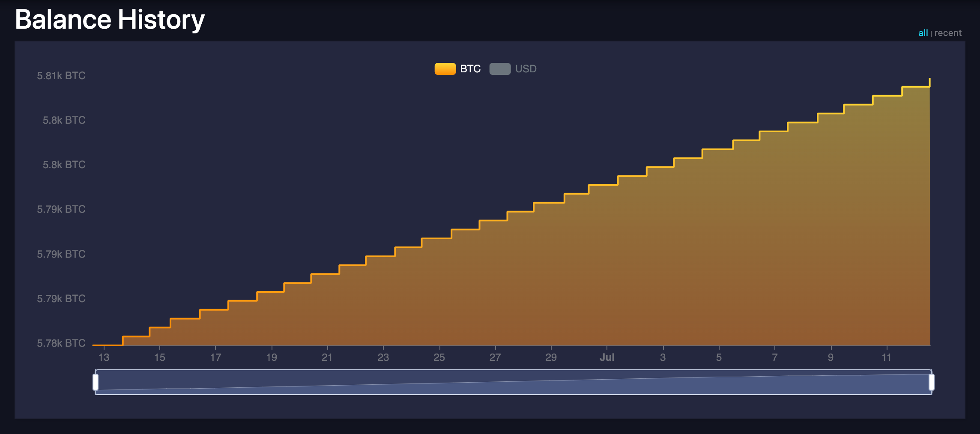980x434 pixels.
Task: Click the 'Balance History' heading
Action: pos(110,20)
